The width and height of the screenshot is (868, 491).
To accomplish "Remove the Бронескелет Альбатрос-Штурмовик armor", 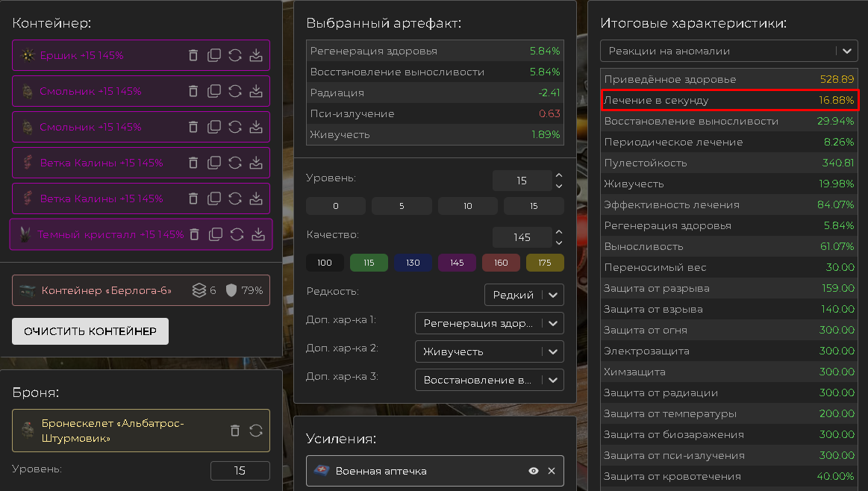I will (235, 431).
